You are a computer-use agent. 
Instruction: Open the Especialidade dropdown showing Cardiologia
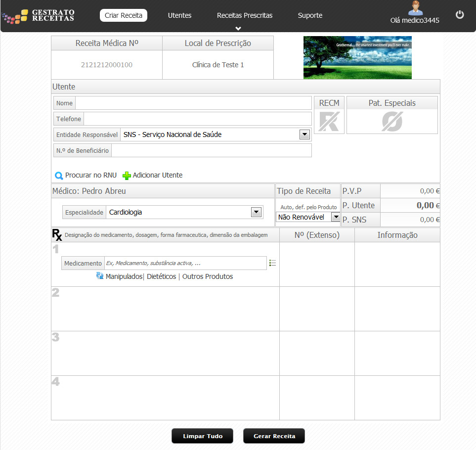point(256,212)
